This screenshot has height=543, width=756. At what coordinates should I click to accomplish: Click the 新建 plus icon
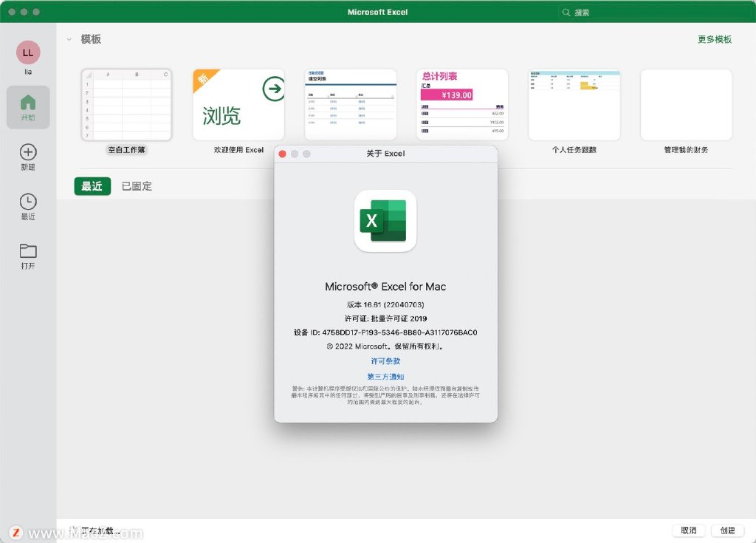[x=28, y=152]
